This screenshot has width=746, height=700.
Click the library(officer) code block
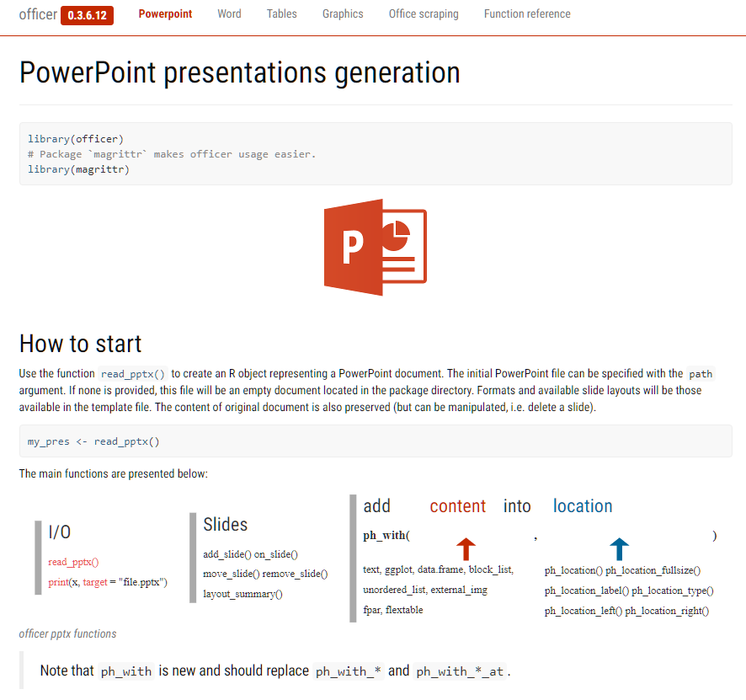(x=376, y=153)
